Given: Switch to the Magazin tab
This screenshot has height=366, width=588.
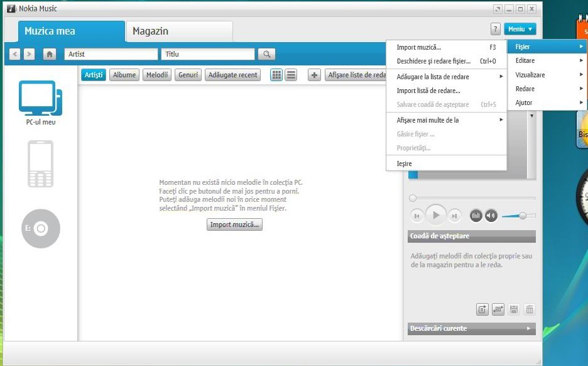Looking at the screenshot, I should pos(179,31).
